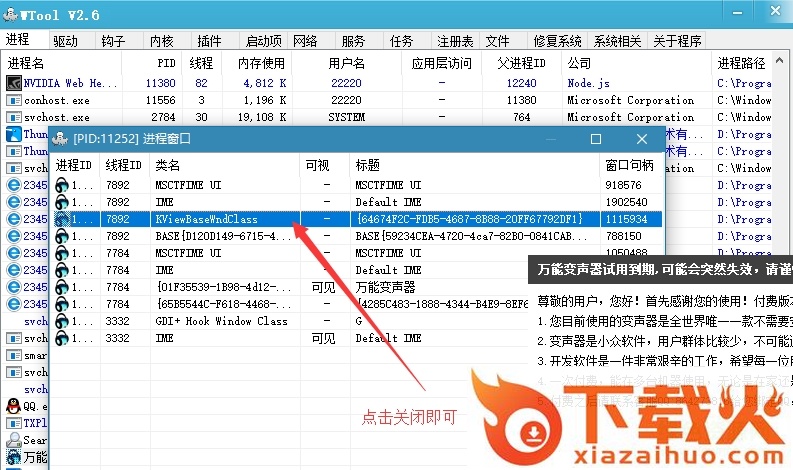Sort window list by 线程ID header
The image size is (793, 470).
125,165
